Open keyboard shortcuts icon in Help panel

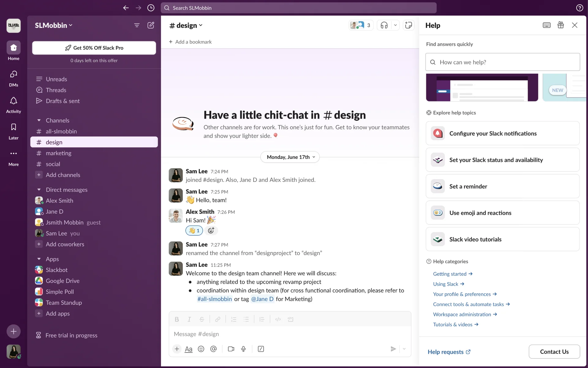coord(546,25)
